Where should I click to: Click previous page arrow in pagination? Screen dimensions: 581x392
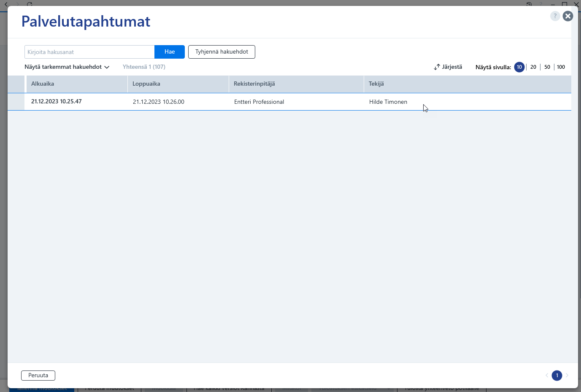point(547,376)
